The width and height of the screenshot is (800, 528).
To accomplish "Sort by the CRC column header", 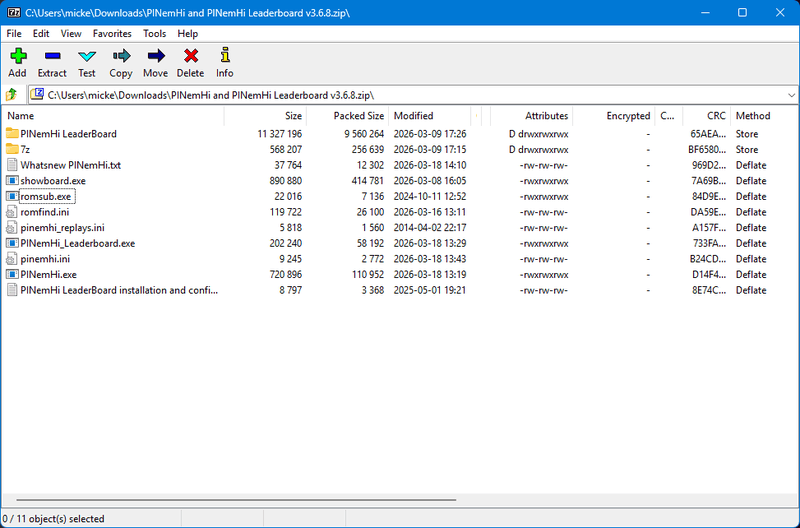I will tap(707, 116).
